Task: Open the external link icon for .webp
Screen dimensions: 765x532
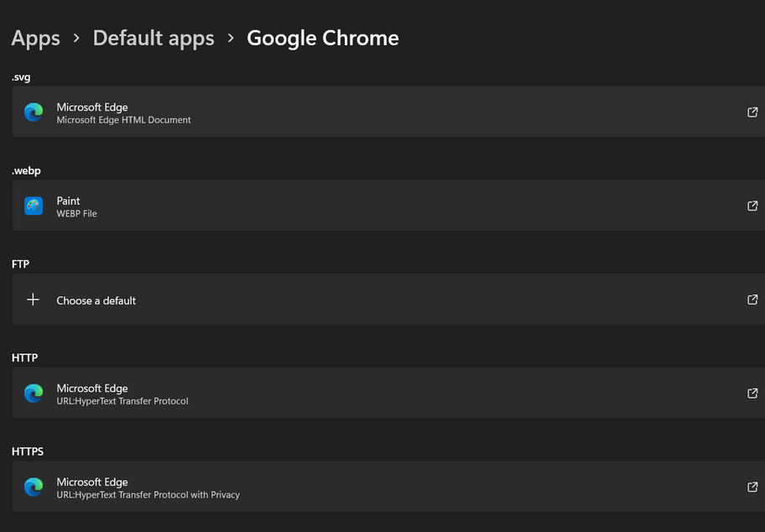Action: pyautogui.click(x=752, y=206)
